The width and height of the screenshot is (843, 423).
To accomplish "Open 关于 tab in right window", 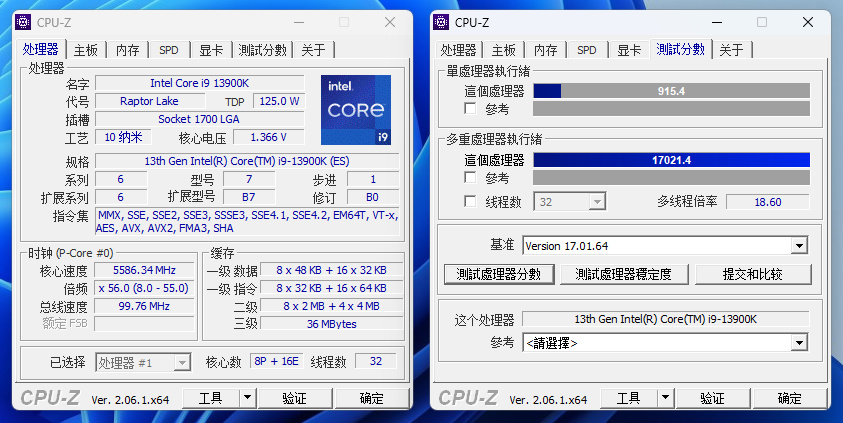I will tap(731, 50).
